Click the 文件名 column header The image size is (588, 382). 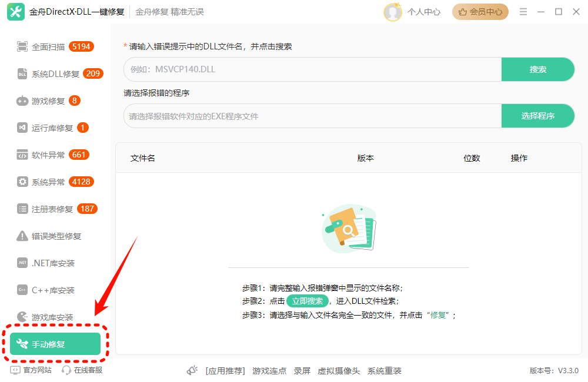coord(142,158)
